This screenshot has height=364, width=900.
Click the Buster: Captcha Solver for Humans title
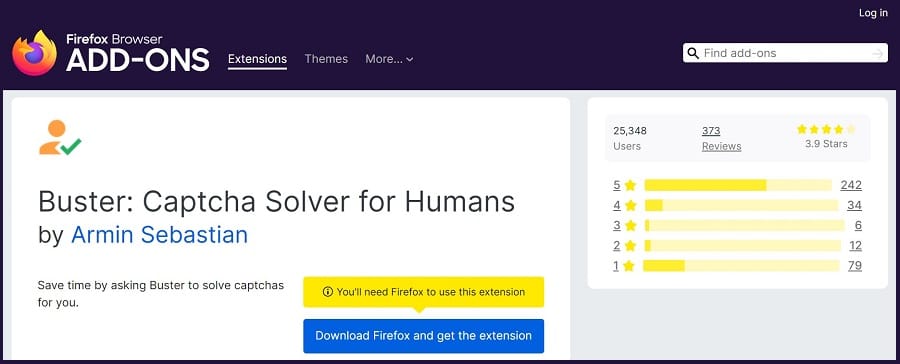[277, 201]
